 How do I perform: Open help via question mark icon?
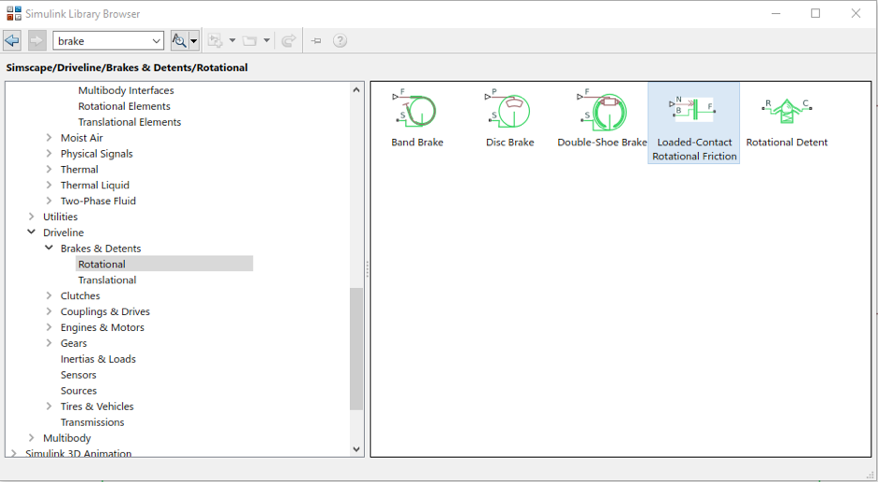[340, 41]
